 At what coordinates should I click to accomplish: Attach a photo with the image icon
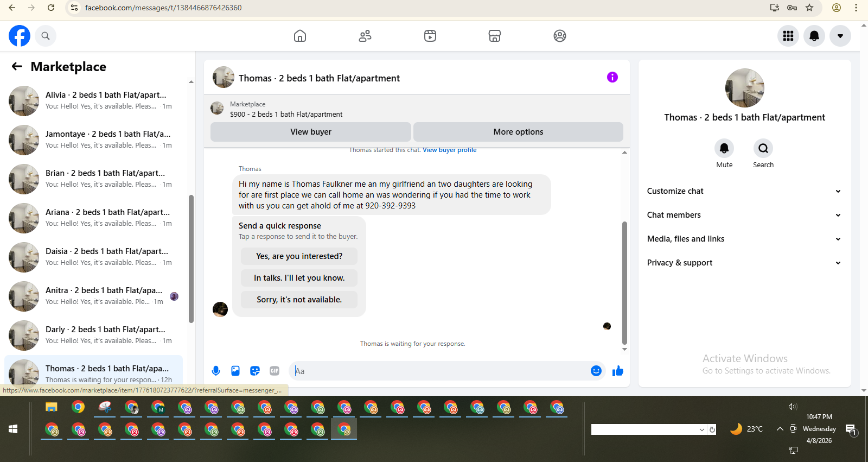click(x=235, y=371)
